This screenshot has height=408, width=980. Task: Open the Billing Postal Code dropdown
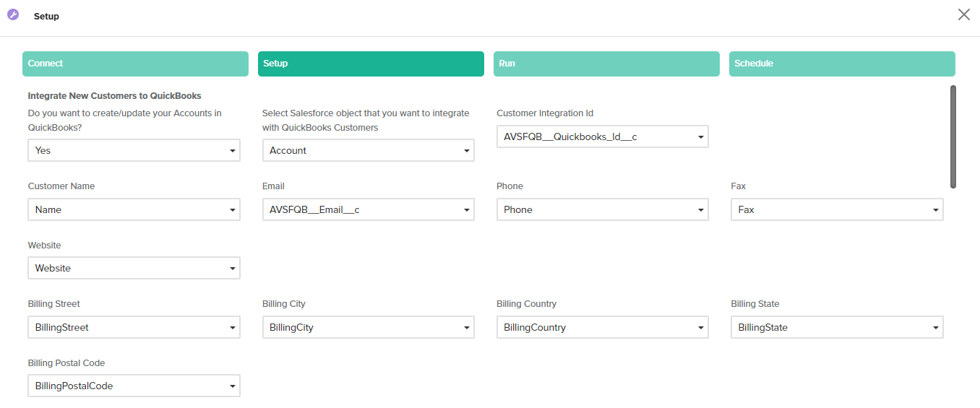134,386
